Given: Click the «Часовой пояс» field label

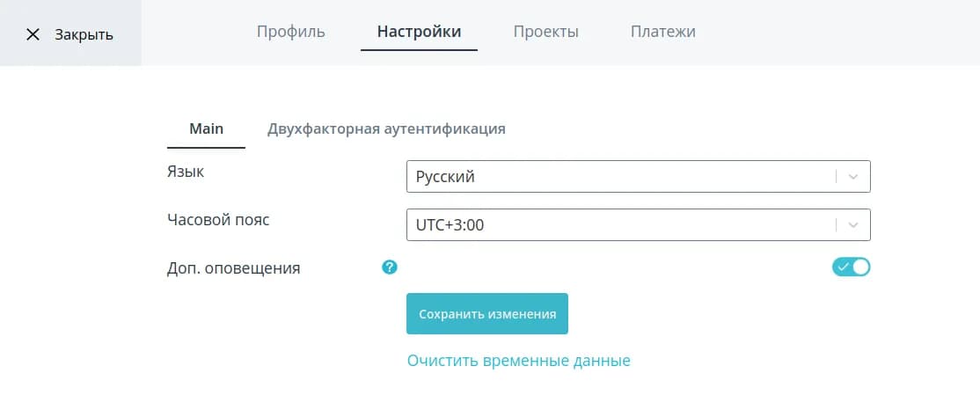Looking at the screenshot, I should [218, 220].
